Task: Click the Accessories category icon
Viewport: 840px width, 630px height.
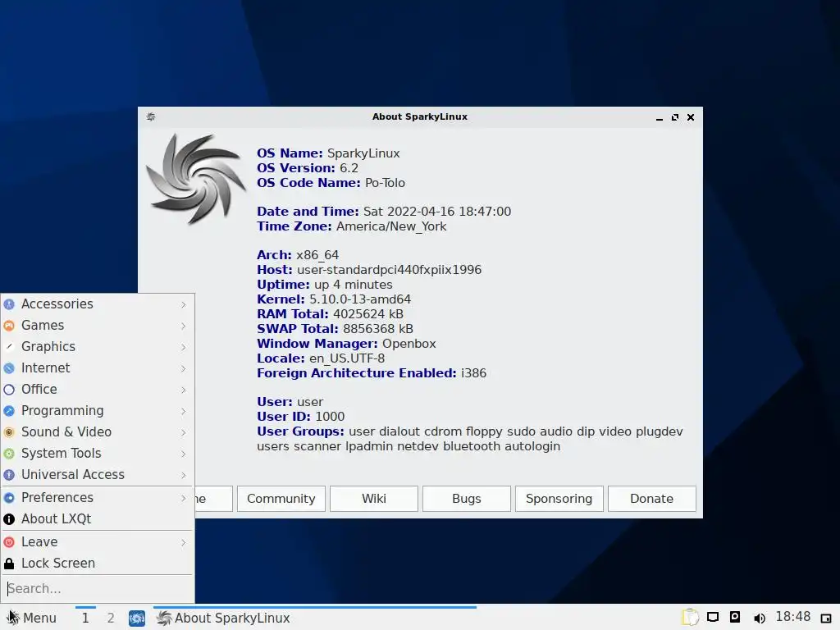Action: click(9, 304)
